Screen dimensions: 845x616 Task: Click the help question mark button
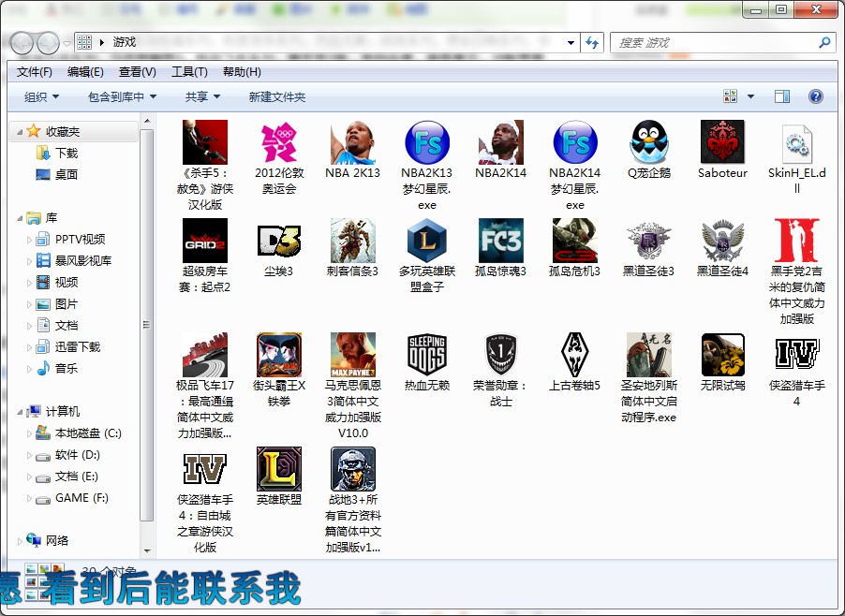(815, 96)
